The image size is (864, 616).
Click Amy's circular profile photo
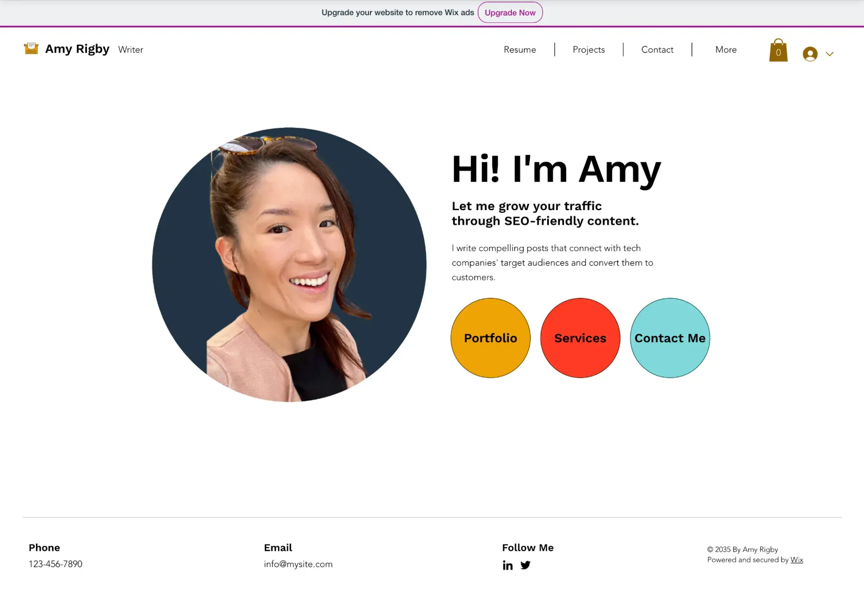289,265
